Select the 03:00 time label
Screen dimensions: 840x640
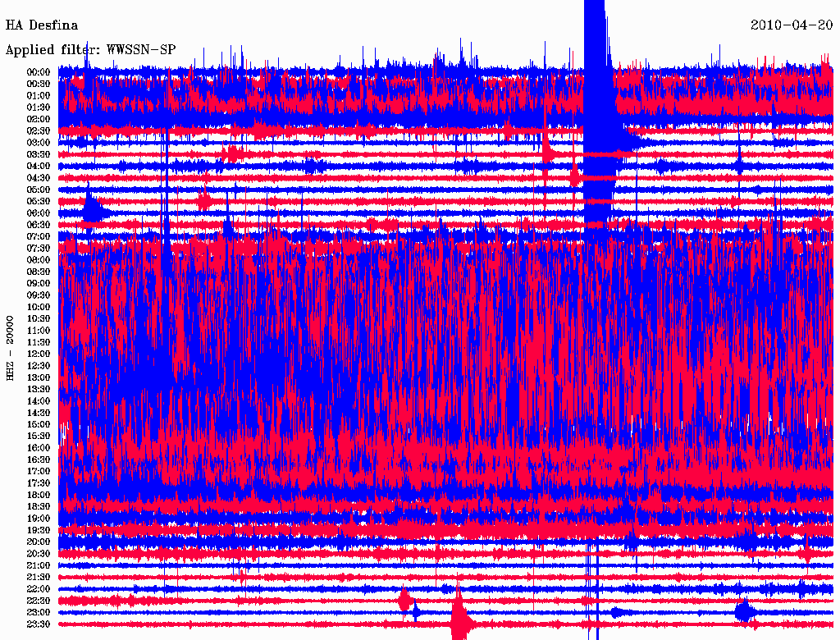click(x=38, y=143)
